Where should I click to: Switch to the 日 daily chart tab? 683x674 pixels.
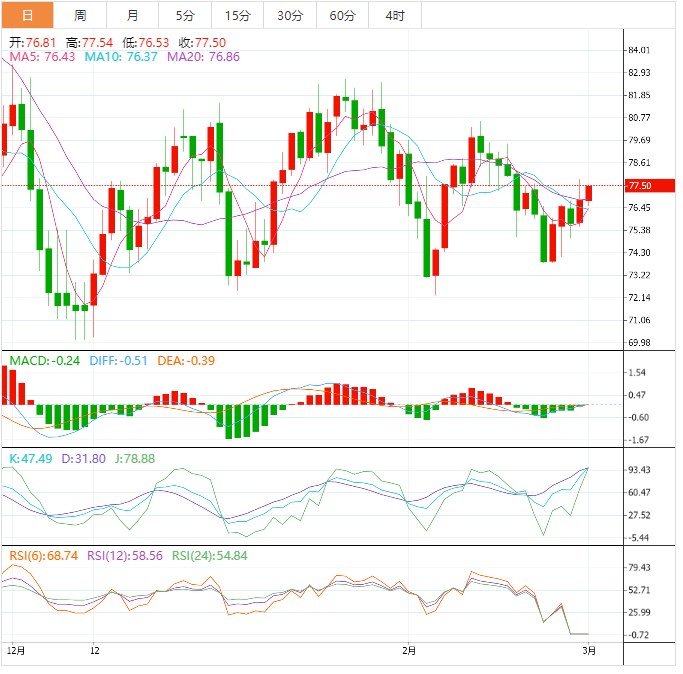(x=27, y=15)
